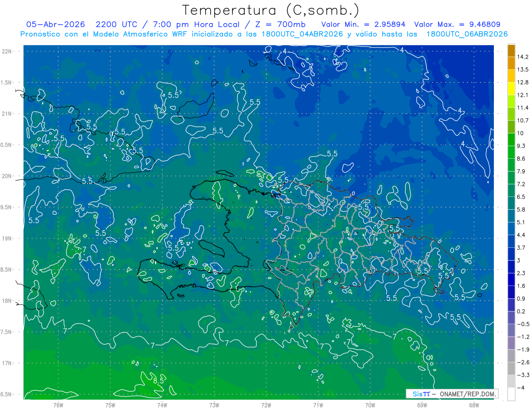Image resolution: width=532 pixels, height=411 pixels.
Task: Click the 72W longitude axis label
Action: 266,405
